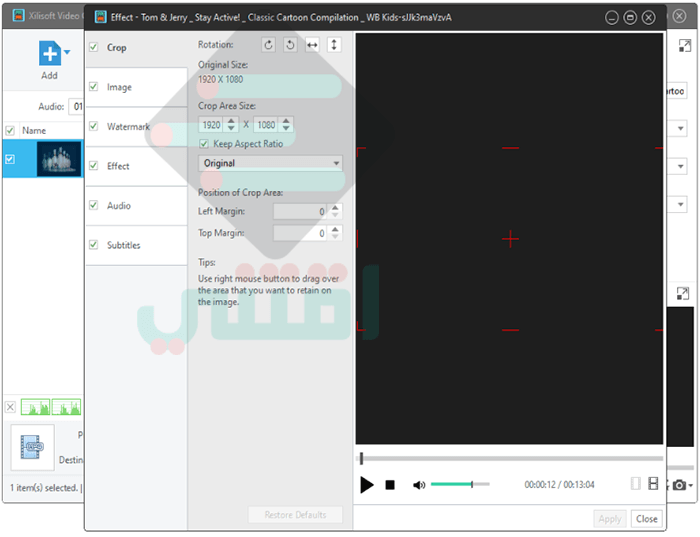Open the snapshot dropdown arrow
The image size is (700, 537).
(x=691, y=485)
